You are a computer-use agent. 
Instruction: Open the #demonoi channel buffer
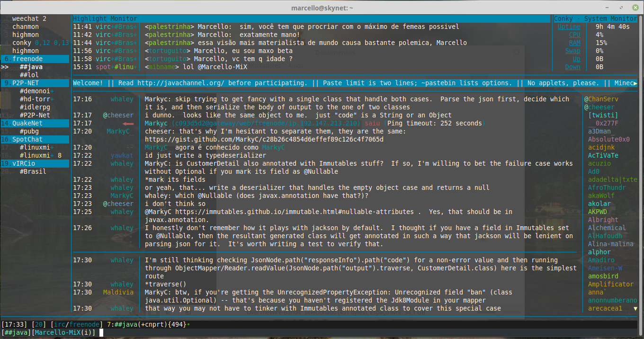pos(37,91)
